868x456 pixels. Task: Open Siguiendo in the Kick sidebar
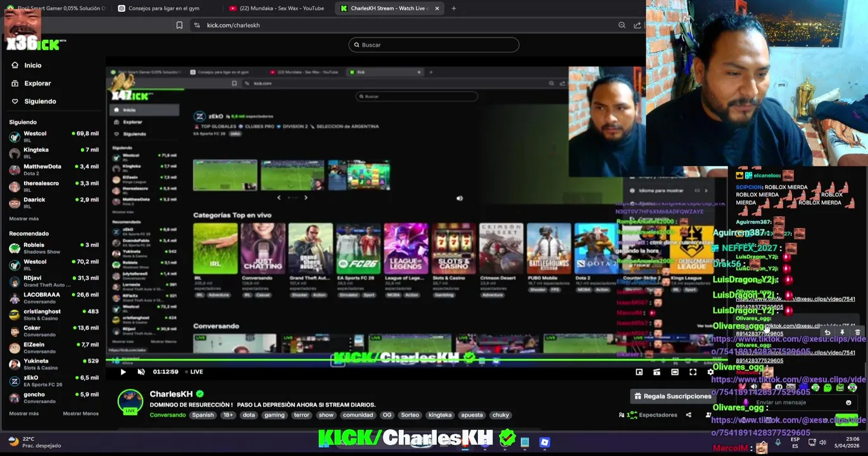pyautogui.click(x=34, y=101)
